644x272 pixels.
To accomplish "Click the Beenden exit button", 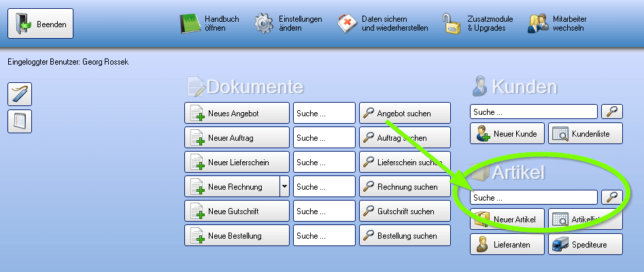I will (x=40, y=23).
